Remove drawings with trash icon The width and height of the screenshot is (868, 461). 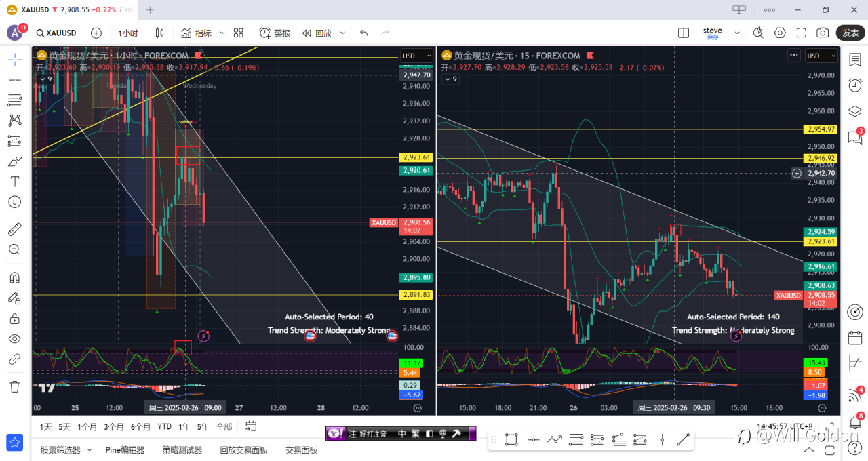(14, 386)
